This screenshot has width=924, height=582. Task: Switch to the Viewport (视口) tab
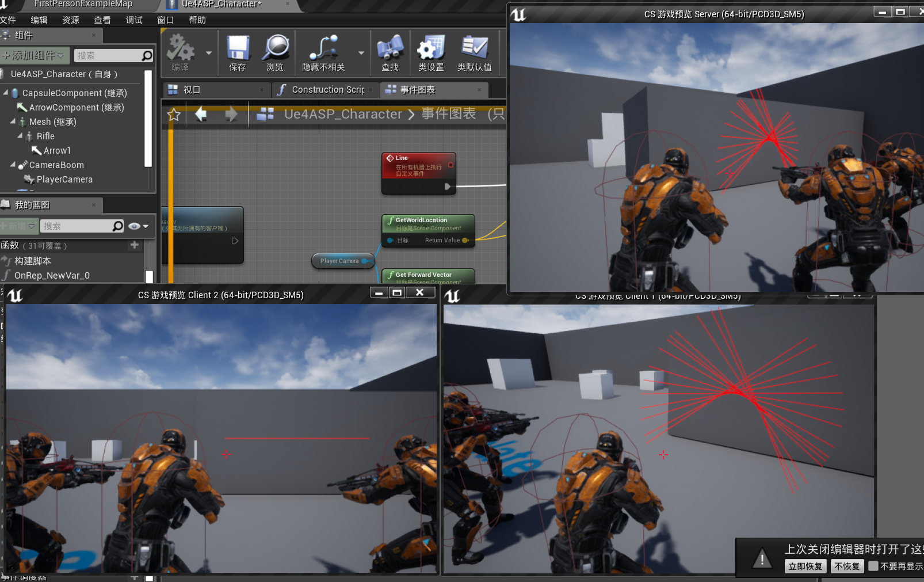(x=217, y=90)
